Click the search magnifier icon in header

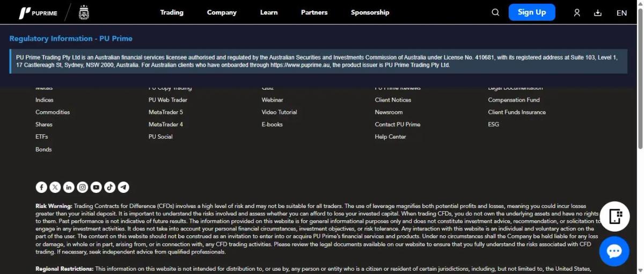(495, 12)
